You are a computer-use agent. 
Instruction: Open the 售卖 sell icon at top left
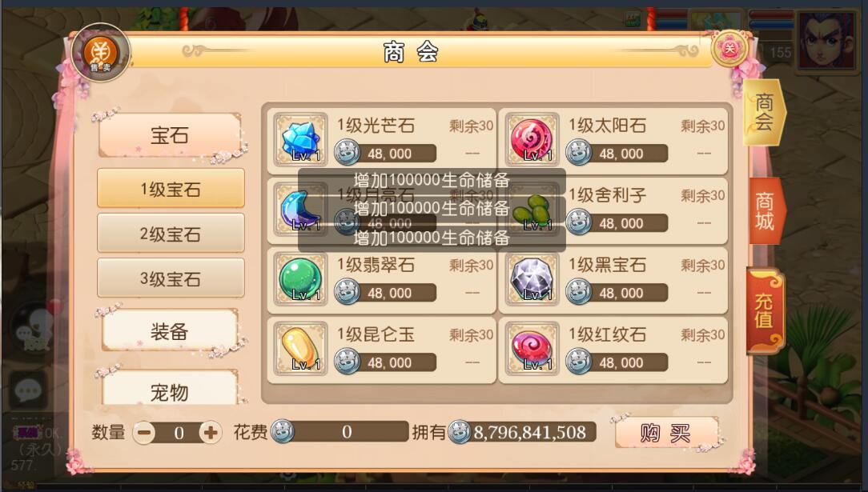(101, 53)
